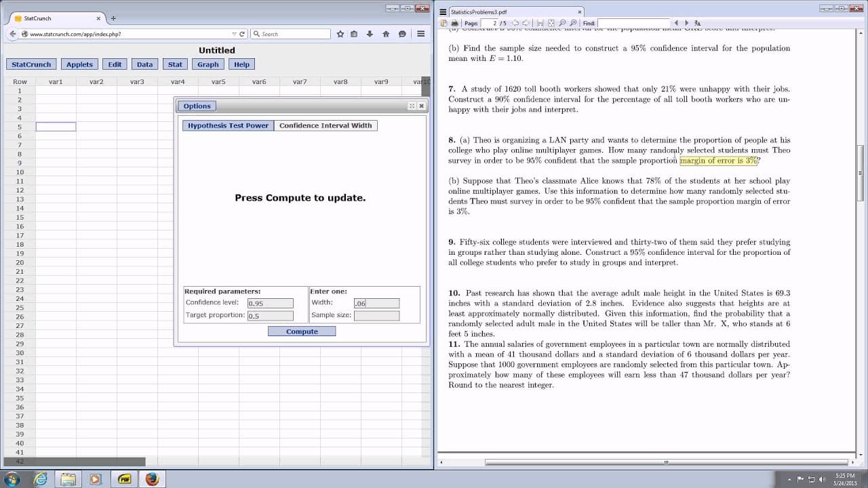This screenshot has width=868, height=488.
Task: Open the Firefox downloads arrow
Action: [370, 34]
